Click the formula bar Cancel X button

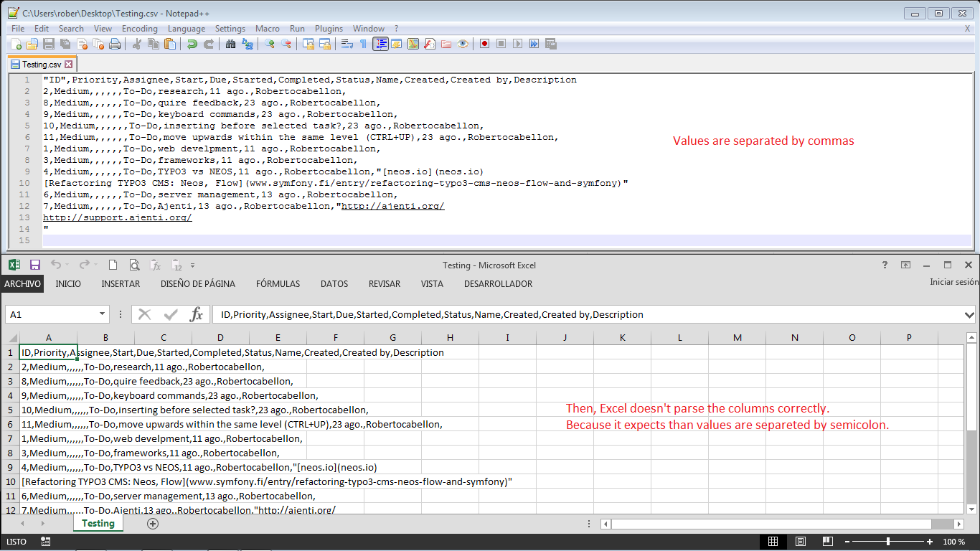[x=145, y=314]
